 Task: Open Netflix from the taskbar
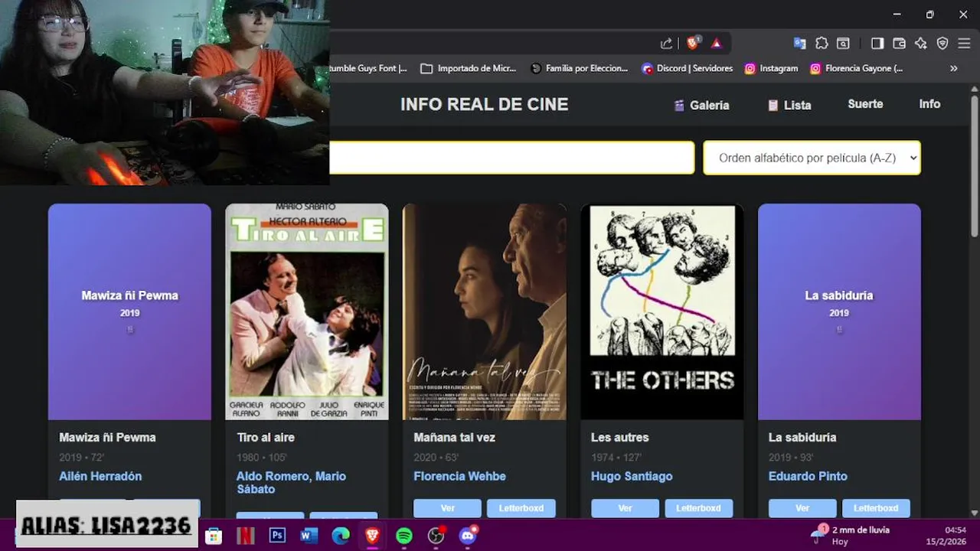245,536
